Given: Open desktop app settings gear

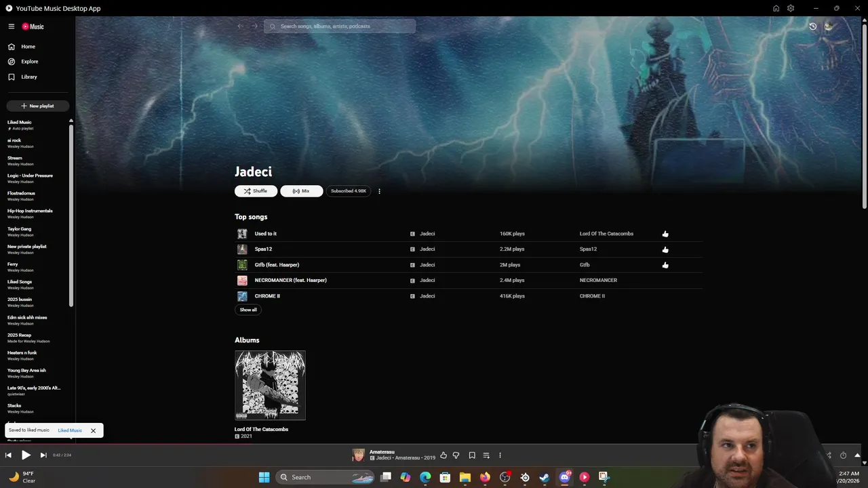Looking at the screenshot, I should 791,8.
